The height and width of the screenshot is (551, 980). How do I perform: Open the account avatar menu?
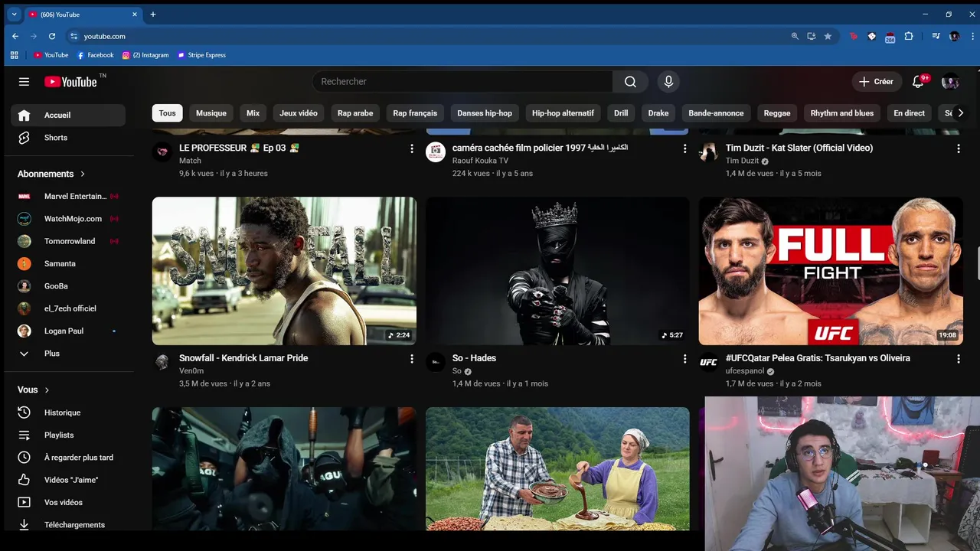pos(950,82)
